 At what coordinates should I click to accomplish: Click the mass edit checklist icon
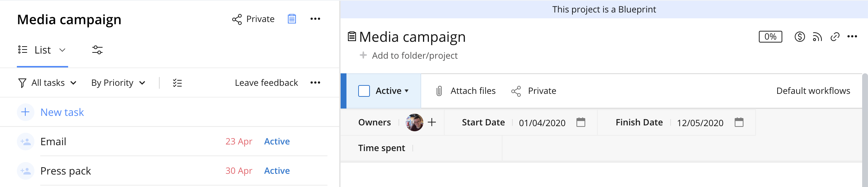pyautogui.click(x=177, y=83)
